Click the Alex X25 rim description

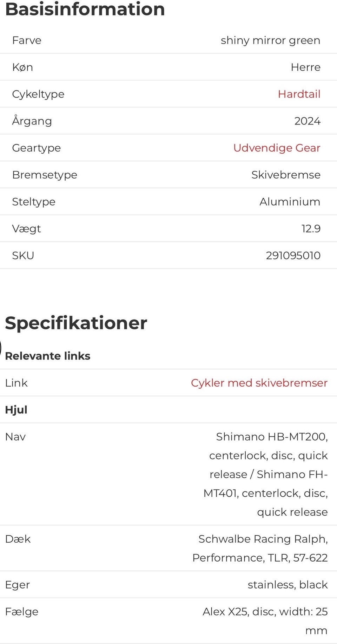(x=265, y=620)
